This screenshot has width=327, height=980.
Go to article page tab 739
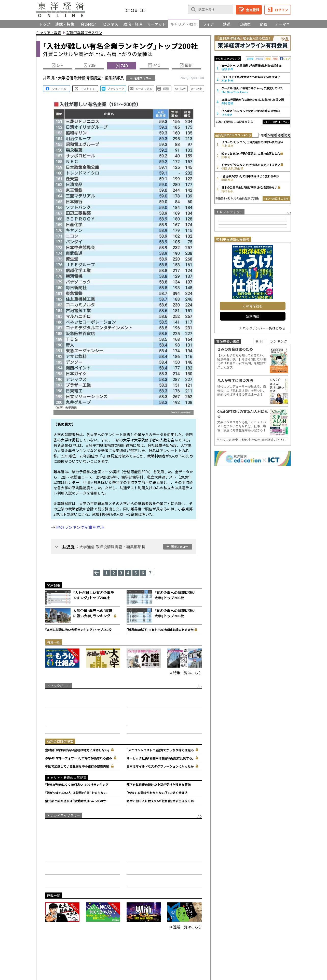(x=90, y=65)
